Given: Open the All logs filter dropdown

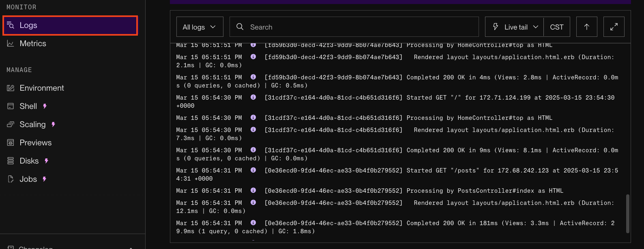Looking at the screenshot, I should (200, 27).
